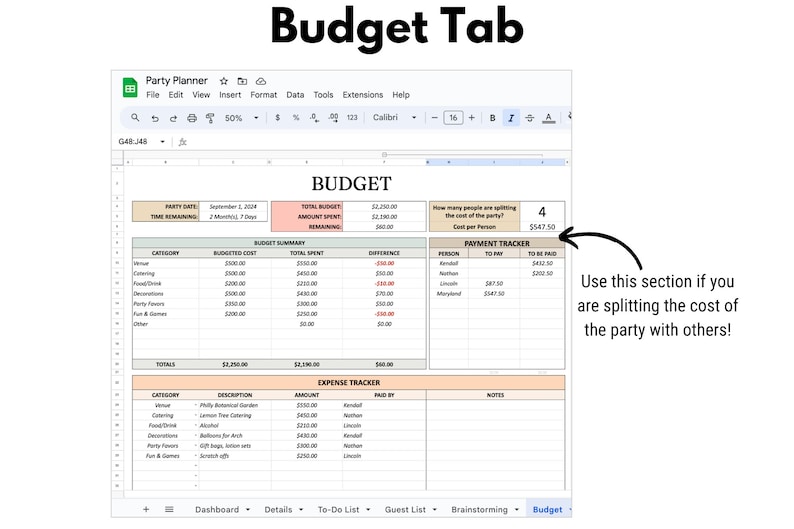Select the party date September 1, 2024 cell

point(233,207)
